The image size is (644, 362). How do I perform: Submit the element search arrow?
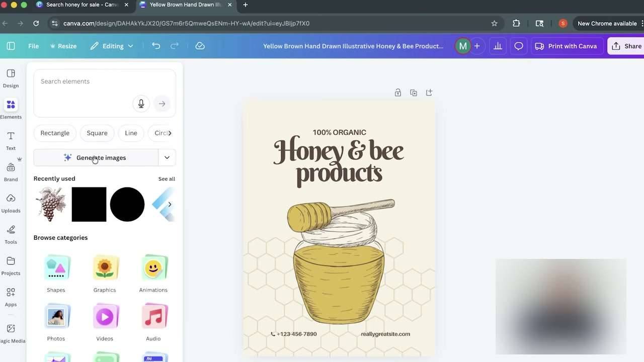pyautogui.click(x=162, y=104)
